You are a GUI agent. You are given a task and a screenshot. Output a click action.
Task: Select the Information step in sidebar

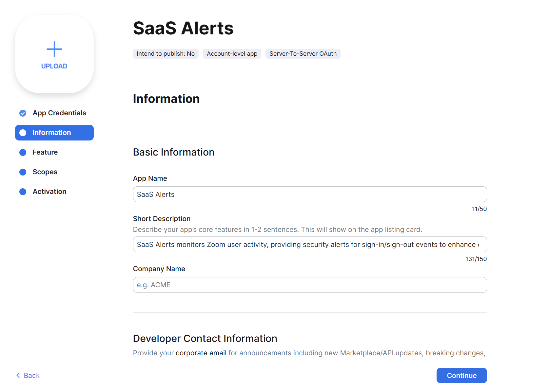[x=54, y=133]
